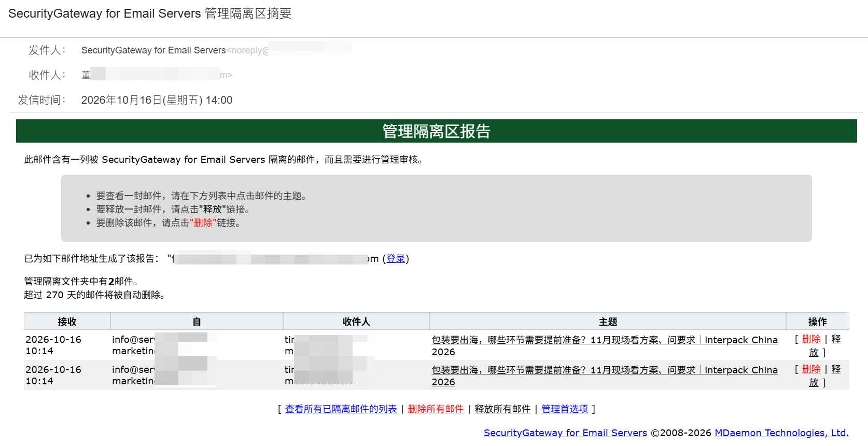Click the 接收 column header
868x446 pixels.
(x=67, y=322)
